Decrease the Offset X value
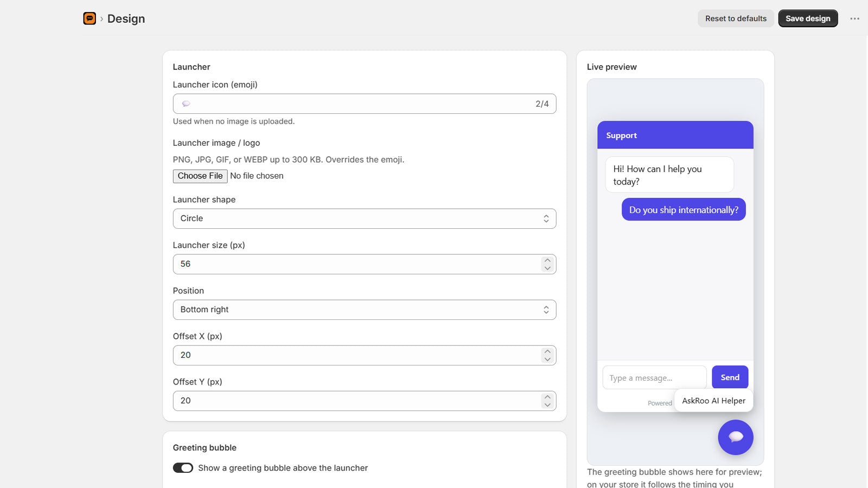The image size is (868, 488). (547, 359)
